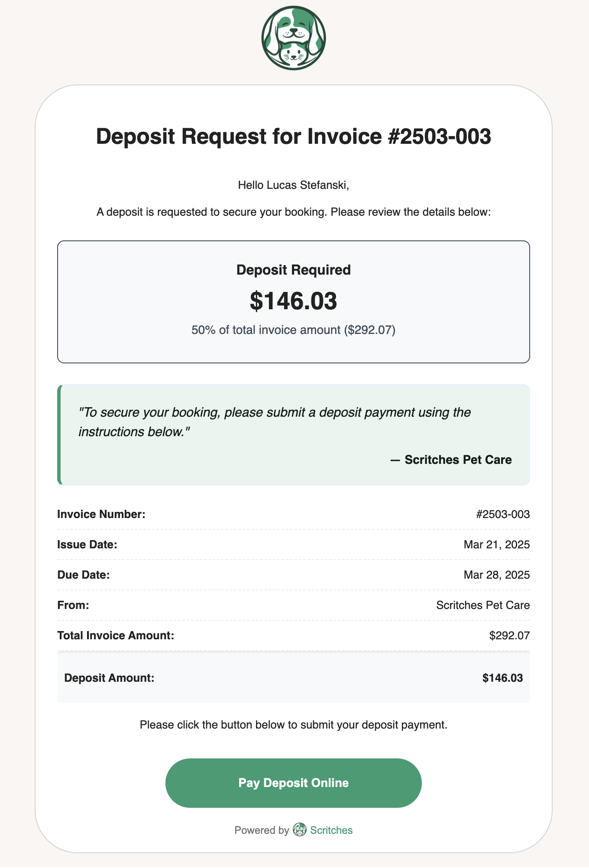
Task: Click the Mar 28, 2025 due date
Action: pos(496,575)
